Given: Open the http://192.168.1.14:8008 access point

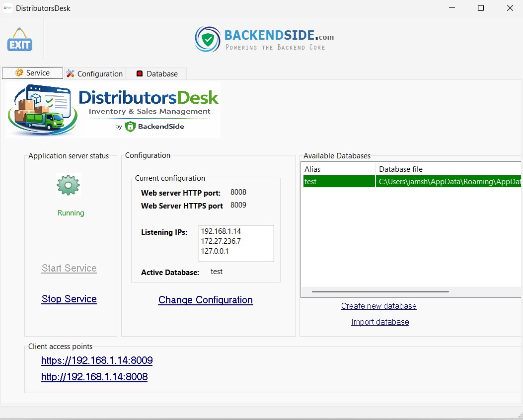Looking at the screenshot, I should [94, 377].
